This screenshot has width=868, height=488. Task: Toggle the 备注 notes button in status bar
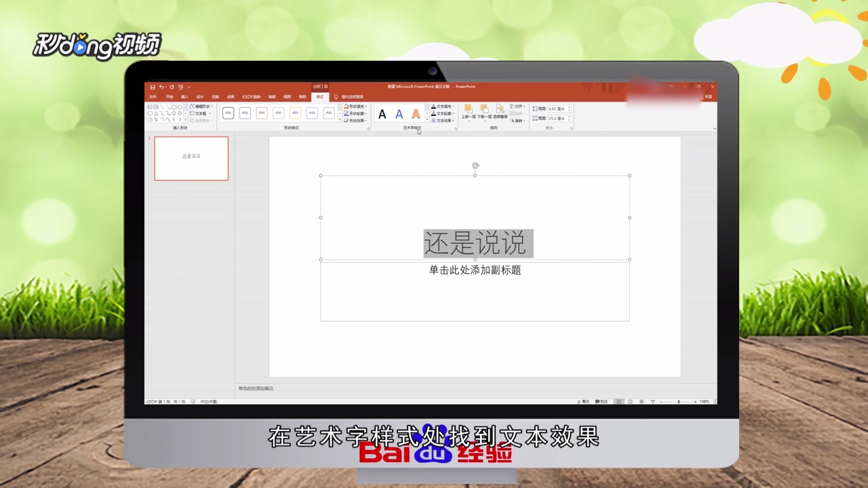click(583, 401)
